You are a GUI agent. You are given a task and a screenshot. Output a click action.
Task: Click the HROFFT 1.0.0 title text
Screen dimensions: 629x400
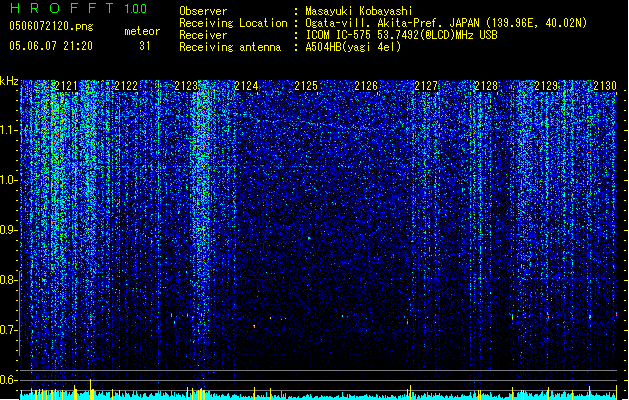(78, 8)
